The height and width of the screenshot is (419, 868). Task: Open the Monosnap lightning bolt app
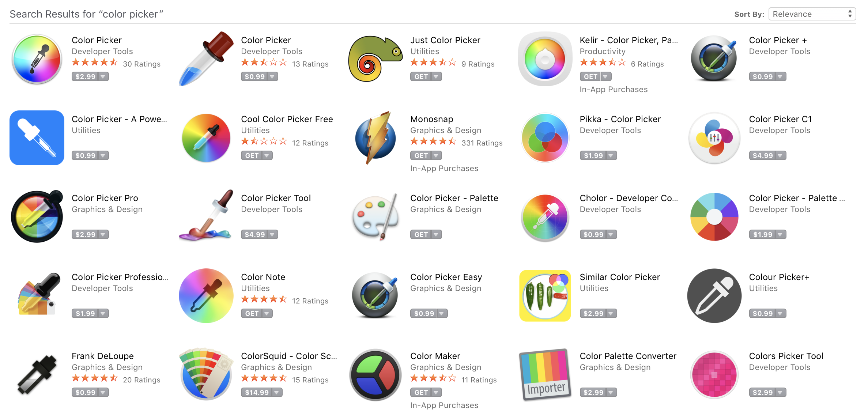[x=374, y=137]
